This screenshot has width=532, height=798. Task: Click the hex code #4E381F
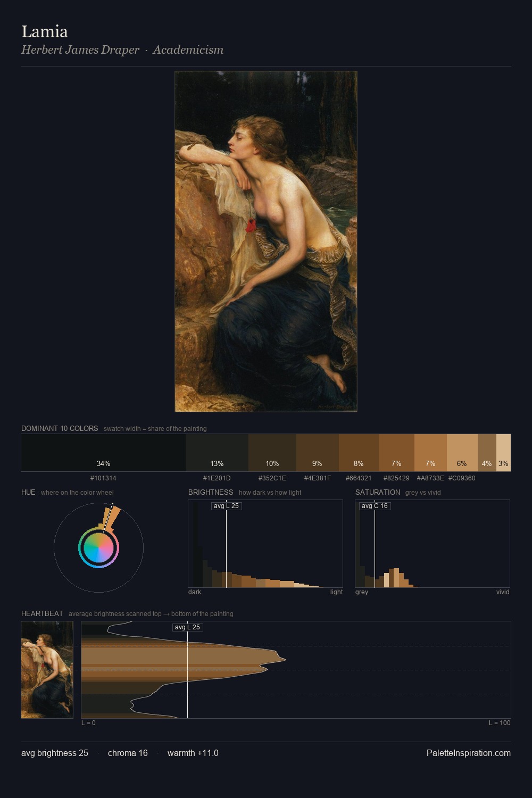(x=318, y=478)
